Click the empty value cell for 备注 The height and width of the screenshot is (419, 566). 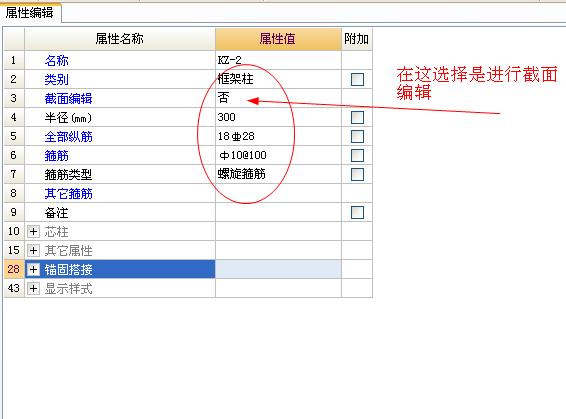pyautogui.click(x=278, y=213)
